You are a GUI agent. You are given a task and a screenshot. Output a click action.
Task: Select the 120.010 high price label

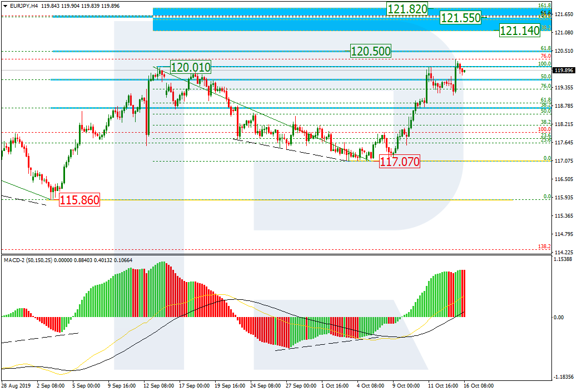(190, 68)
